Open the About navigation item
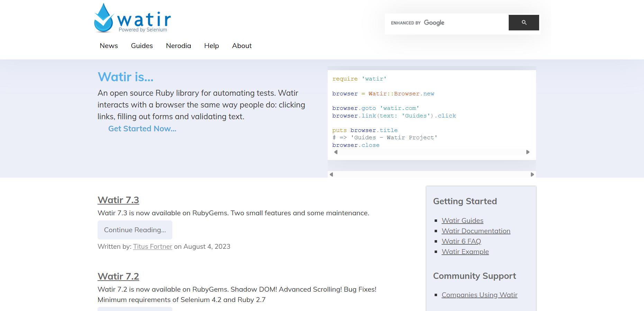 [x=242, y=46]
